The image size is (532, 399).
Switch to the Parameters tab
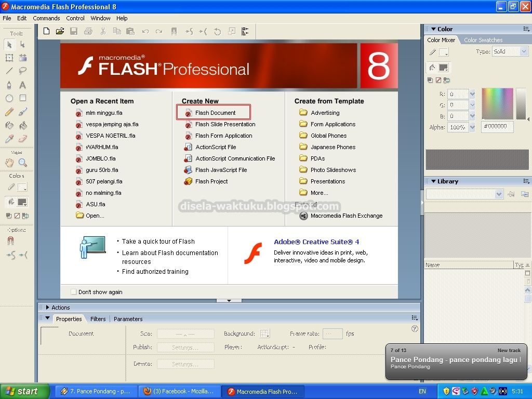(x=128, y=319)
